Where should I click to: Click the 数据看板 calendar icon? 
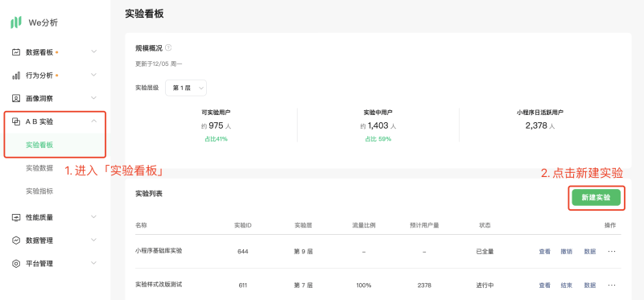point(16,52)
